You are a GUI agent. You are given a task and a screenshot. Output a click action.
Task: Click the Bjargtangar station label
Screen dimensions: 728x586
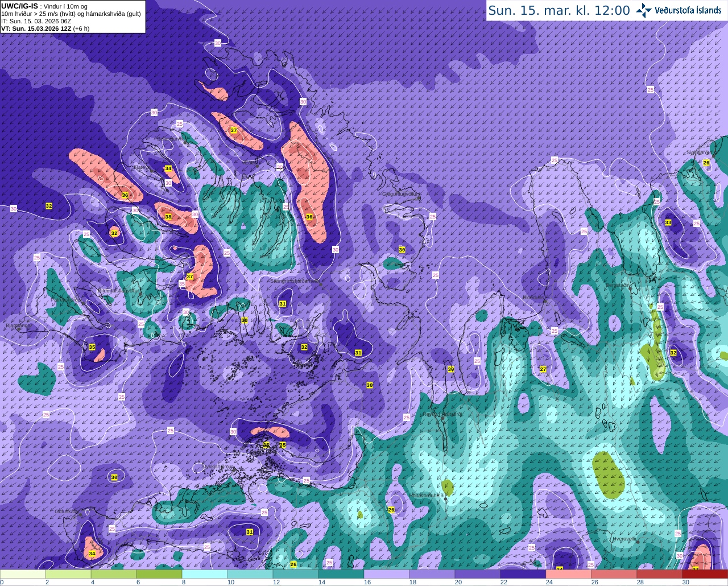(x=18, y=326)
